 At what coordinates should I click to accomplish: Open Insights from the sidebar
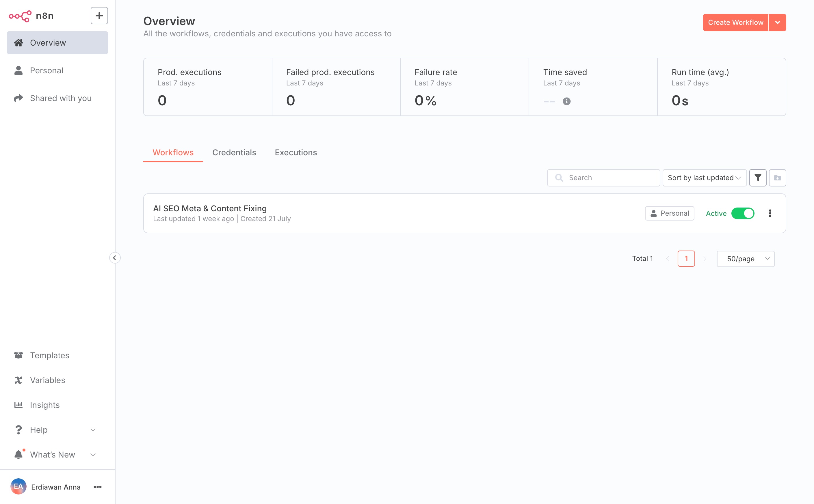(x=45, y=405)
